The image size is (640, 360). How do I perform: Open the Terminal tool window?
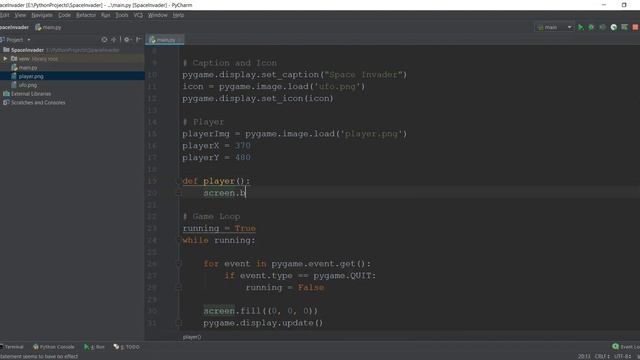[12, 347]
